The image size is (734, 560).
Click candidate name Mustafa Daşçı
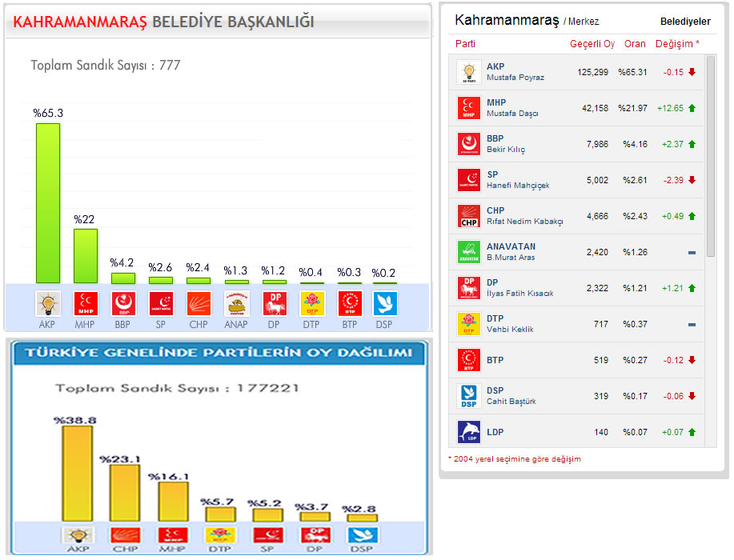tap(512, 114)
